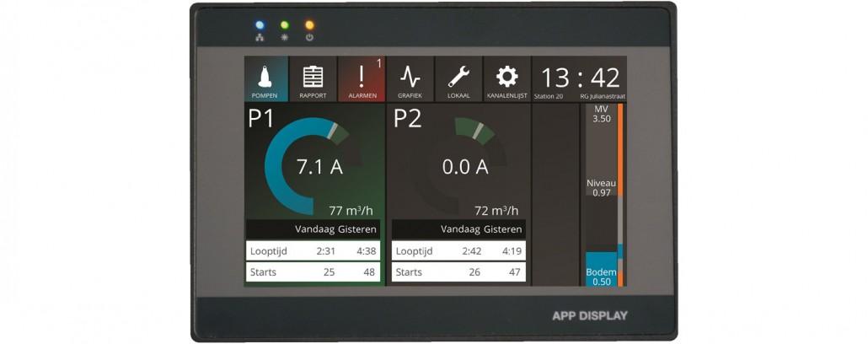Select the Lokaal wrench icon

click(x=458, y=79)
